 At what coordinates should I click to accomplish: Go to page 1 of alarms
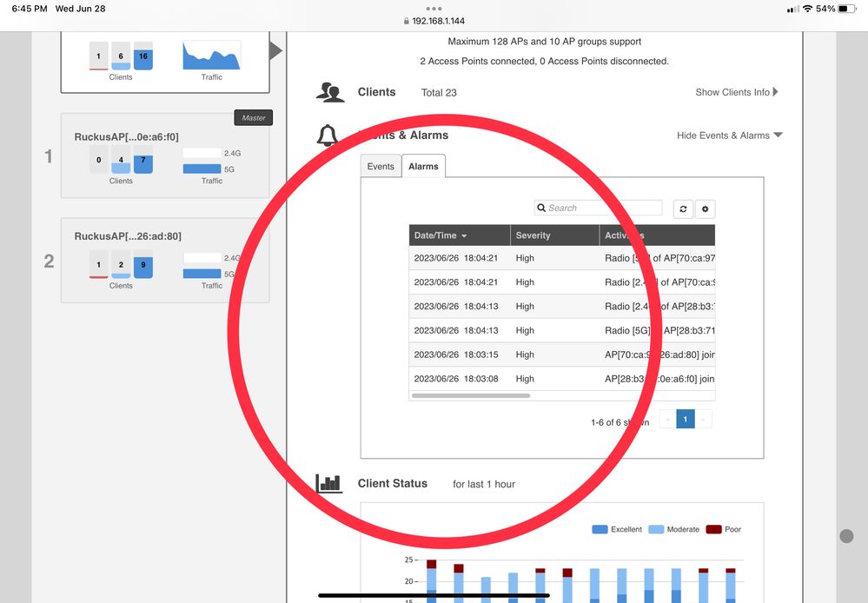685,420
